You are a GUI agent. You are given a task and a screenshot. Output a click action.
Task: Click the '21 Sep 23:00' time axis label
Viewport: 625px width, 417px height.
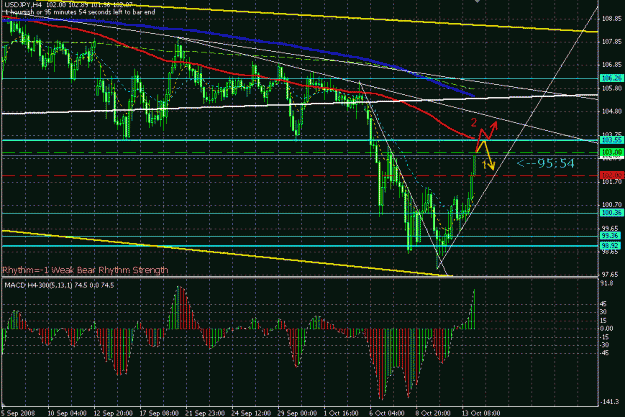(205, 413)
